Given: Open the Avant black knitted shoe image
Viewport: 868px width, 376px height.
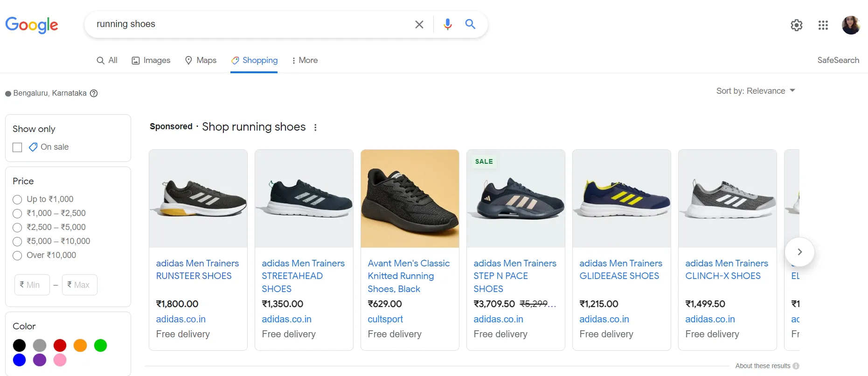Looking at the screenshot, I should (x=410, y=199).
